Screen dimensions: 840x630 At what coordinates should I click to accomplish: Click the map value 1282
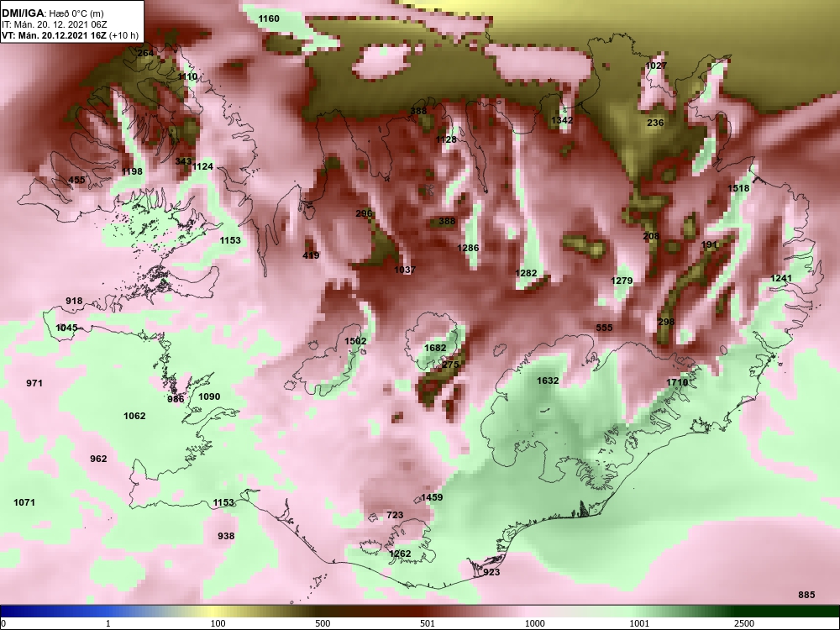coord(526,273)
